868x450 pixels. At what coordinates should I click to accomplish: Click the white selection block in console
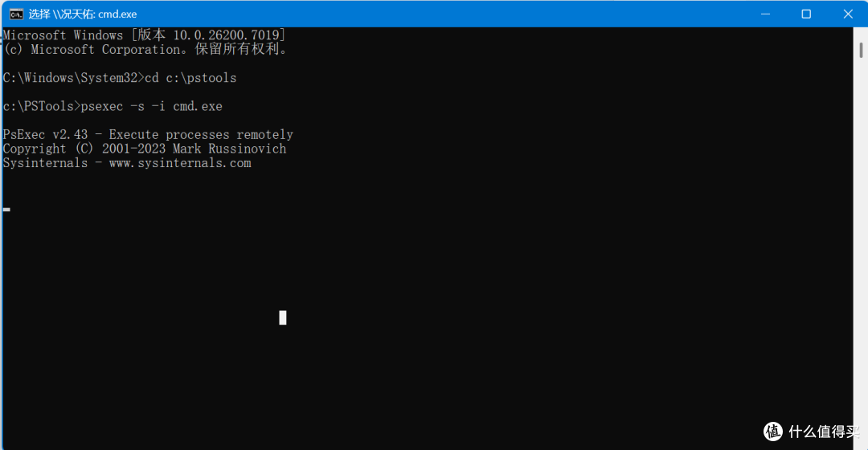[x=283, y=317]
